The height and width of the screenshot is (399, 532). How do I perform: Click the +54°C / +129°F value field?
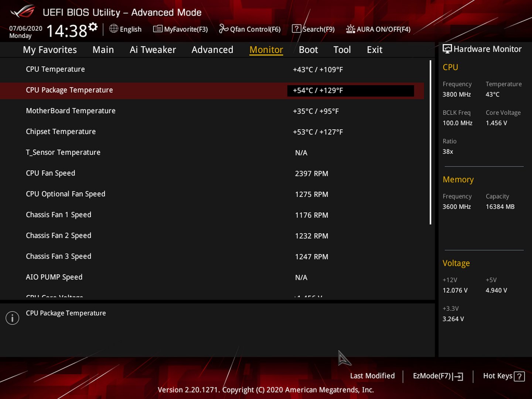(351, 91)
